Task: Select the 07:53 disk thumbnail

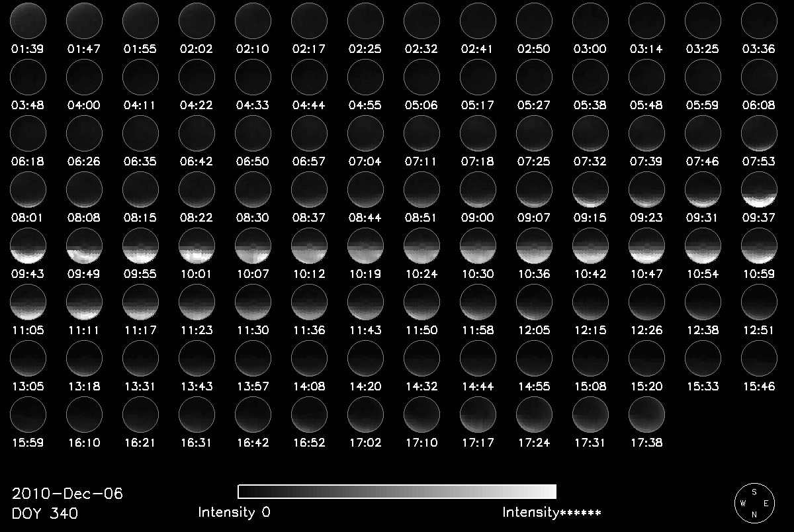Action: (x=759, y=133)
